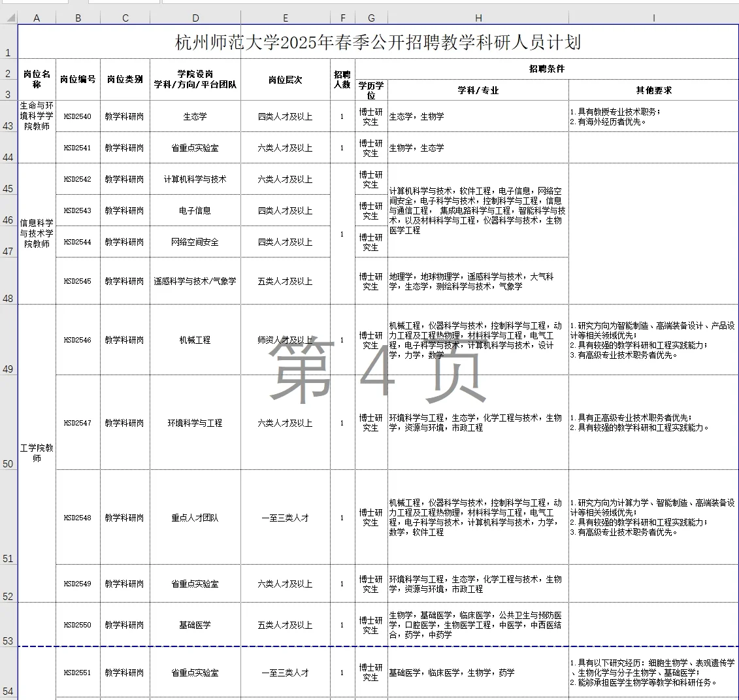Click the 岗位名称 header cell

(x=37, y=79)
